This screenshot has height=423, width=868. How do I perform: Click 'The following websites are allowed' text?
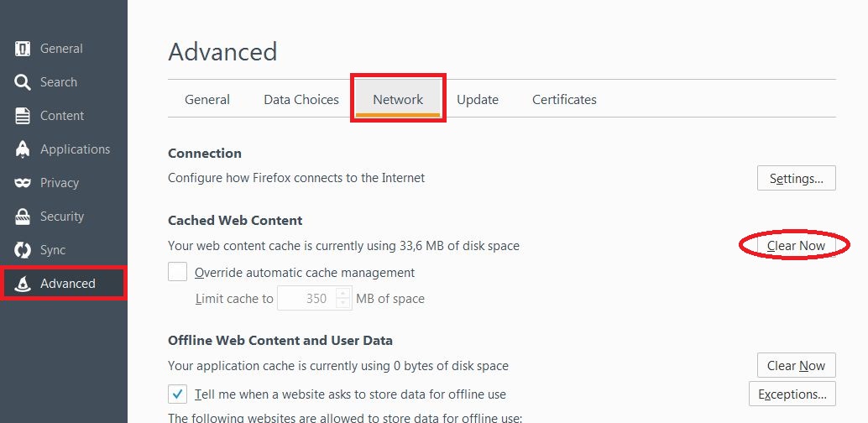point(345,417)
